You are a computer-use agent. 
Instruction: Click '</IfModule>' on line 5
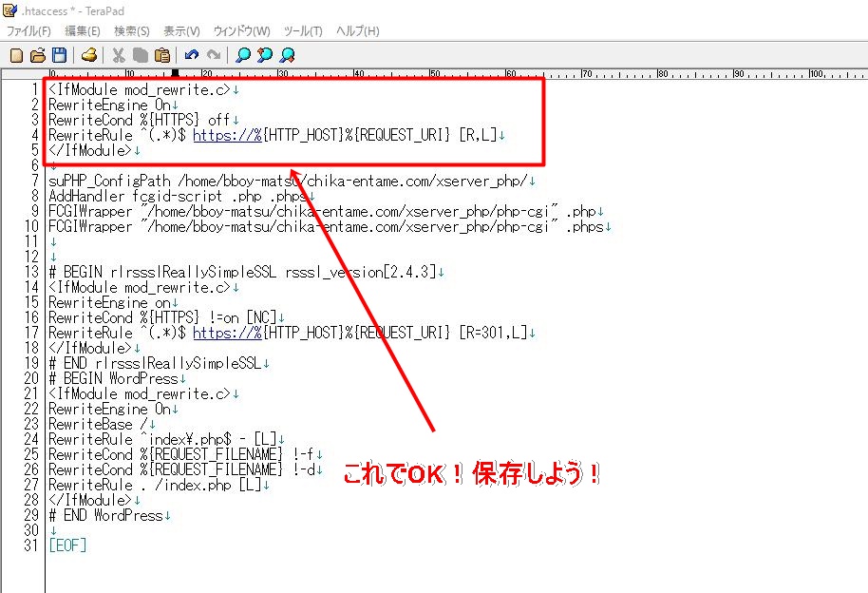pos(90,151)
